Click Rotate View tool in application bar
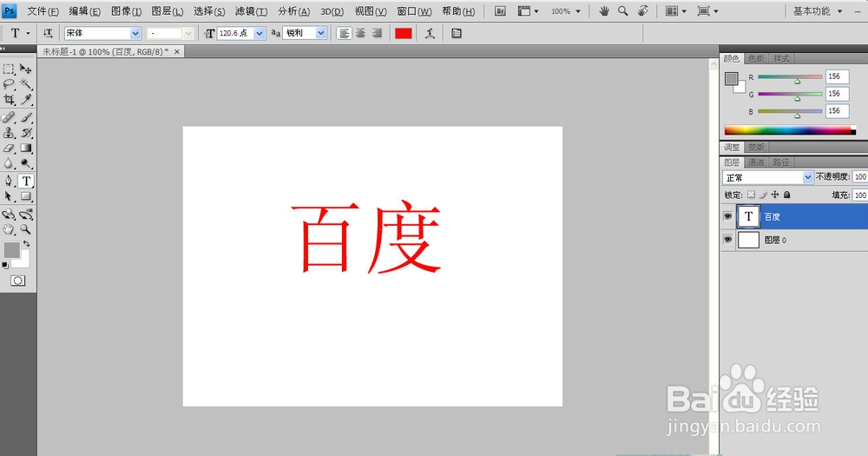 pos(642,11)
